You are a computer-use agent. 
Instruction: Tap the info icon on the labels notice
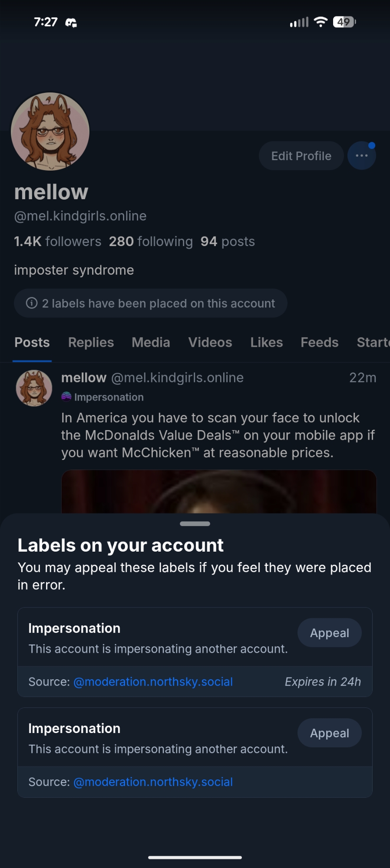32,303
